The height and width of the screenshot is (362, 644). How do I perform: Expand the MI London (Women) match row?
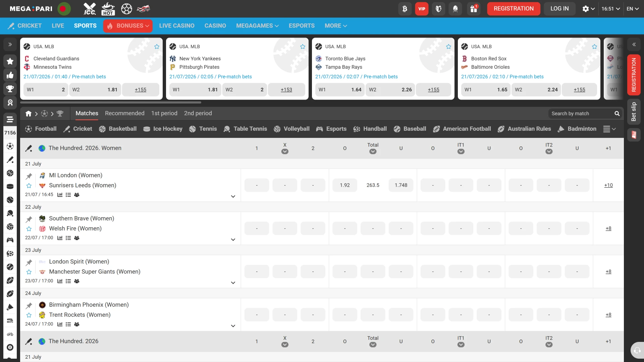tap(233, 196)
